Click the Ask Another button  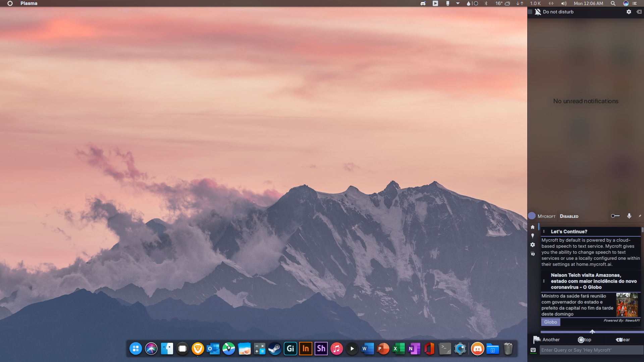(x=547, y=340)
